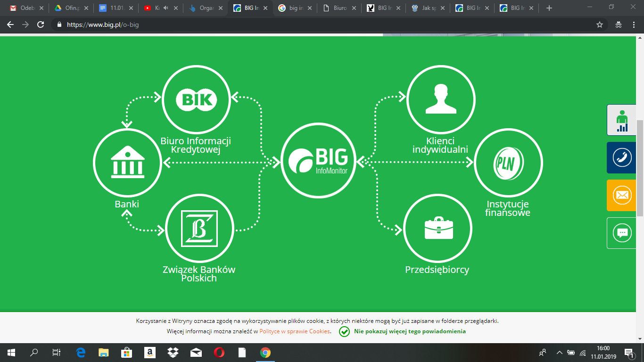Click the PLN coin icon
This screenshot has height=362, width=644.
508,163
